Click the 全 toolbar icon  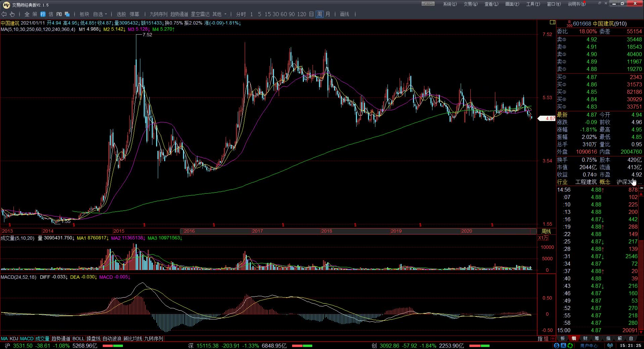point(27,14)
